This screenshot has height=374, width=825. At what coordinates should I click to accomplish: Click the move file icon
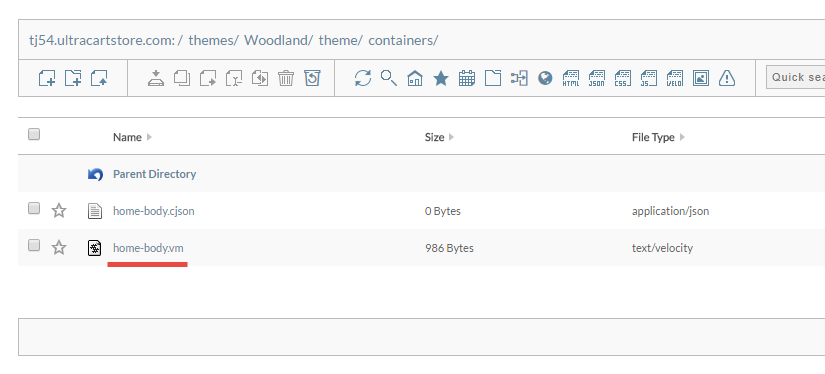click(x=208, y=78)
